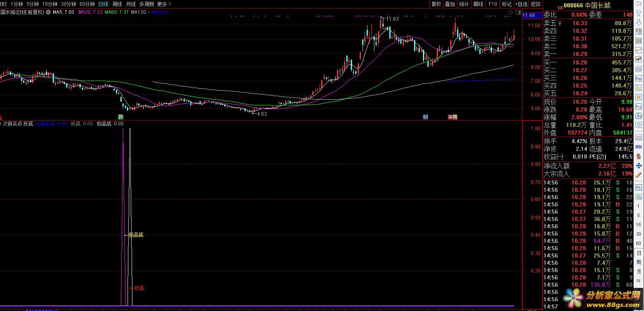Click the circle sidebar icon
This screenshot has width=644, height=311.
(x=638, y=125)
